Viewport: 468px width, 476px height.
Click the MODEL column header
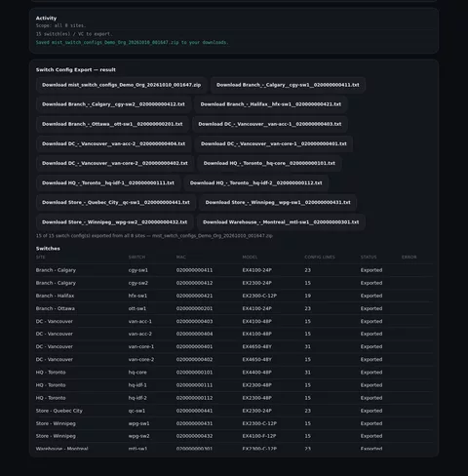(250, 258)
